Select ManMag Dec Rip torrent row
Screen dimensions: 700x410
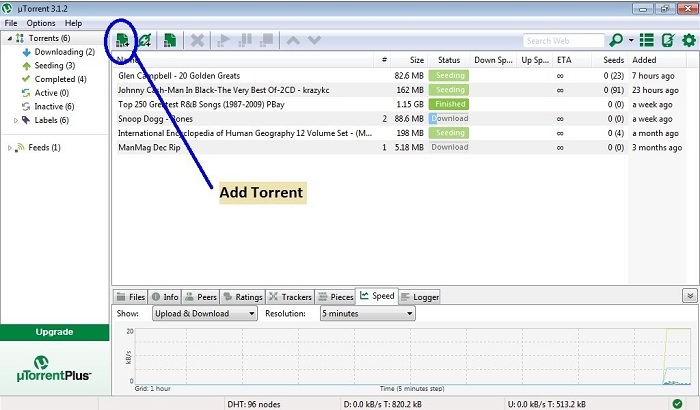click(x=401, y=147)
